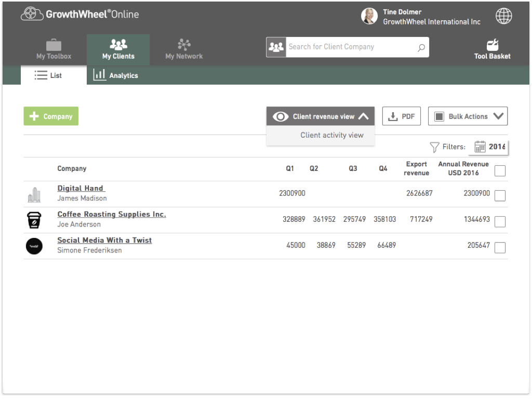Click the Company column header
The image size is (532, 399).
pyautogui.click(x=72, y=169)
